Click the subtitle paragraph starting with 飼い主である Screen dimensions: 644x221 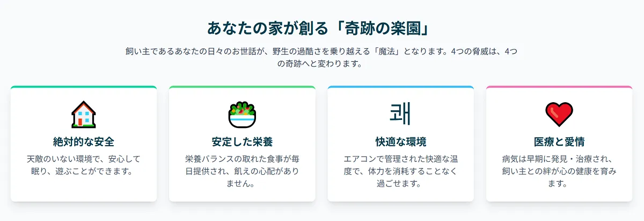point(321,58)
